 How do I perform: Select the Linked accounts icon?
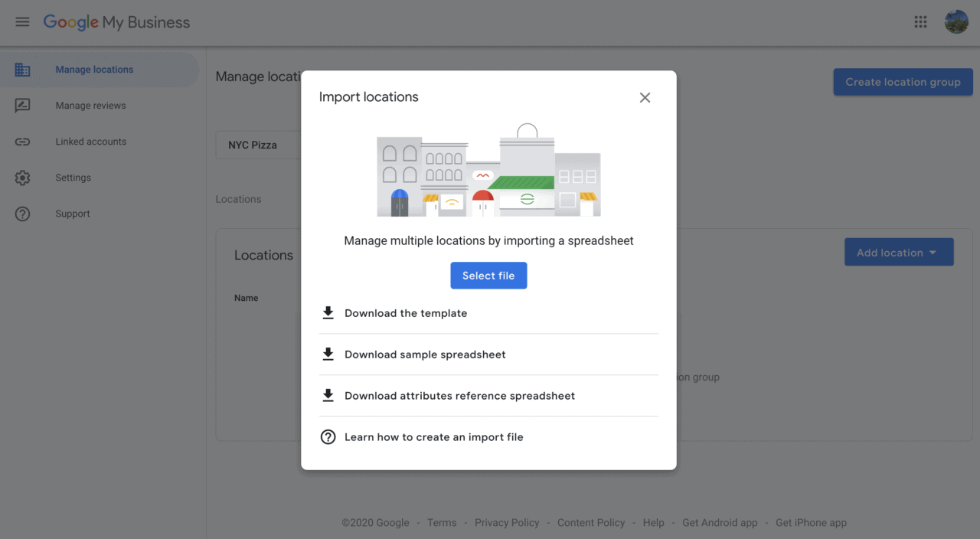[x=22, y=141]
